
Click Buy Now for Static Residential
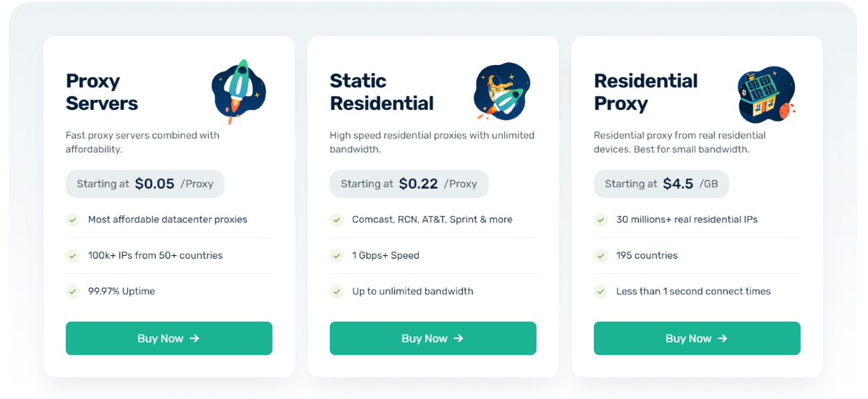[433, 338]
